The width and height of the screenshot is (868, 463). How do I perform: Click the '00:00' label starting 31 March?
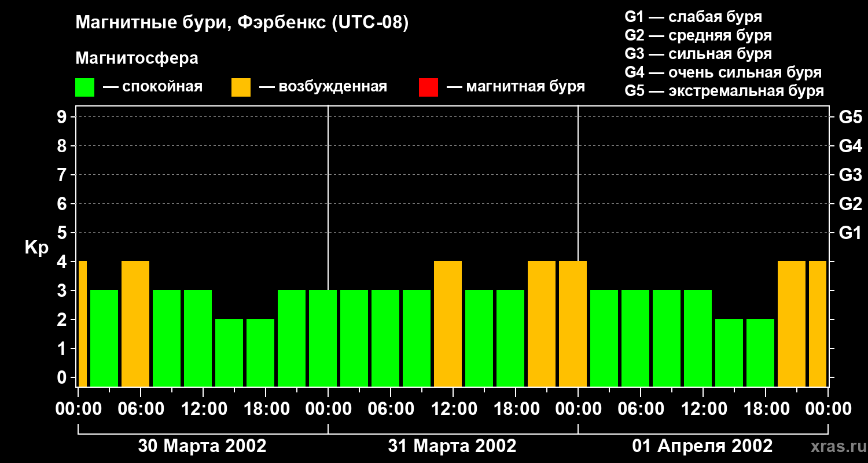pyautogui.click(x=328, y=409)
